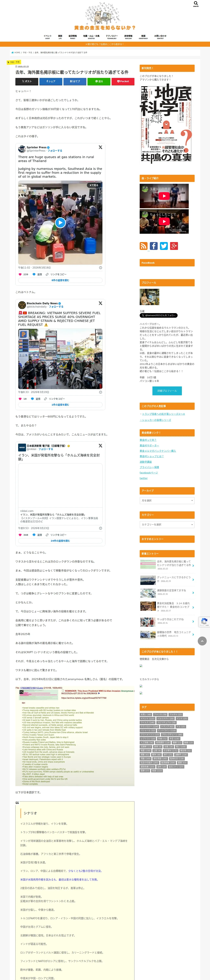Open X logo on Sprinter Press tweet
Screen dimensions: 210x980
coord(100,147)
